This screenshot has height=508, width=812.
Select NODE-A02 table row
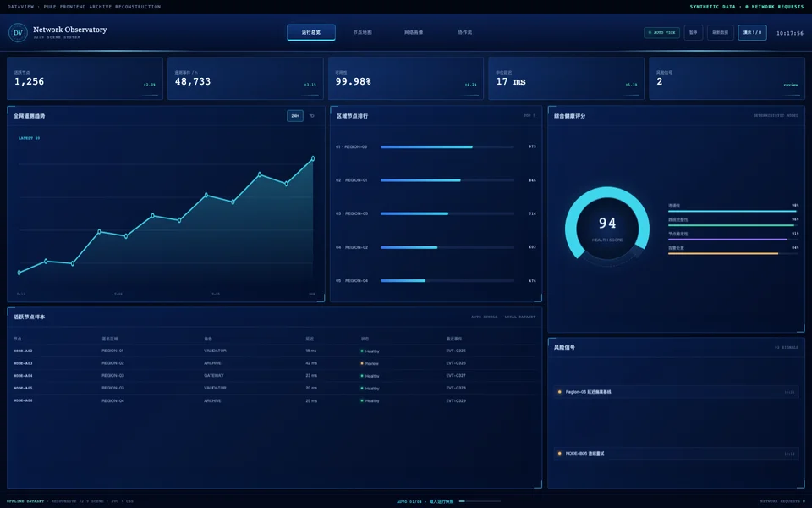pyautogui.click(x=274, y=351)
